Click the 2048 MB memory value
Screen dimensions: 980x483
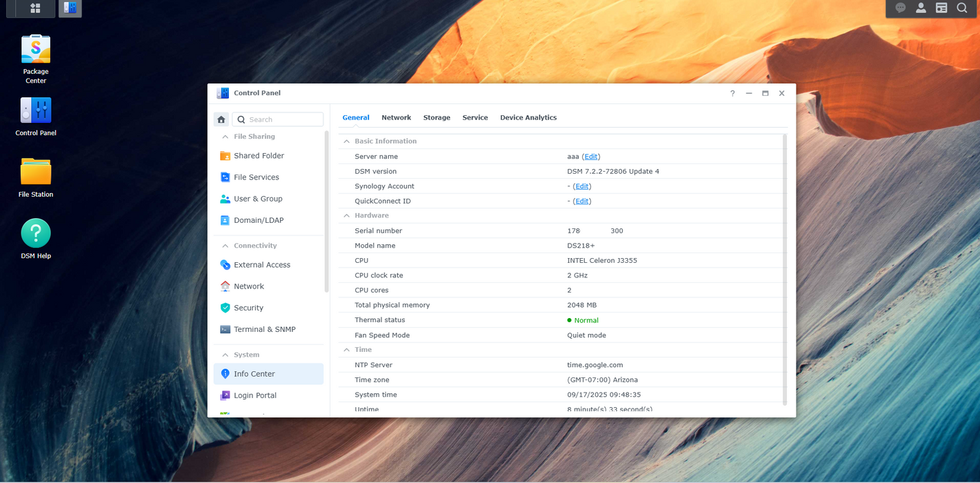tap(582, 305)
